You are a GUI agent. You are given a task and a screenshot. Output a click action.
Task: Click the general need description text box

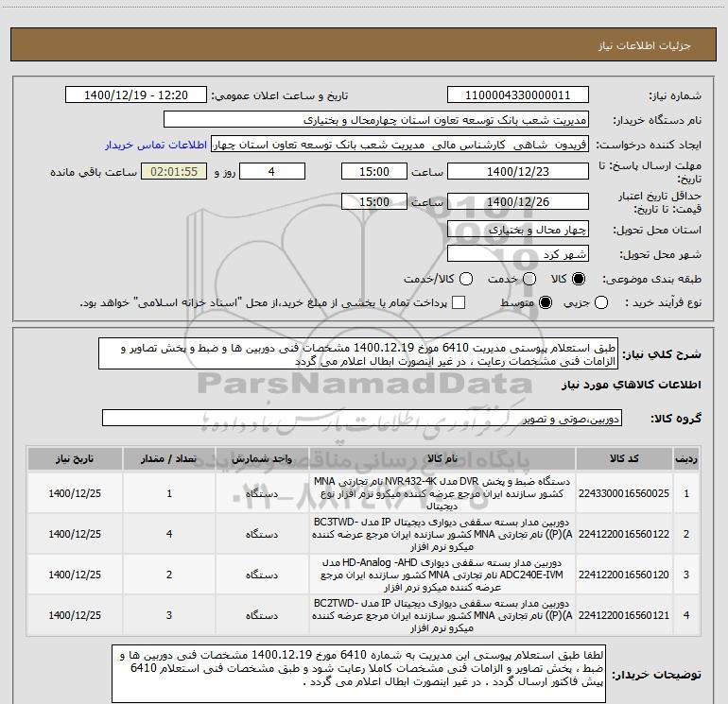pyautogui.click(x=358, y=354)
